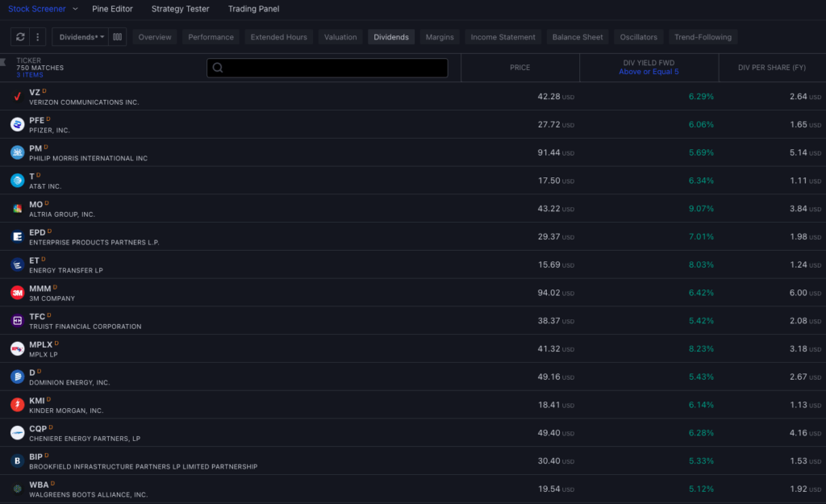Open the column setup icon
Viewport: 826px width, 504px height.
coord(117,37)
